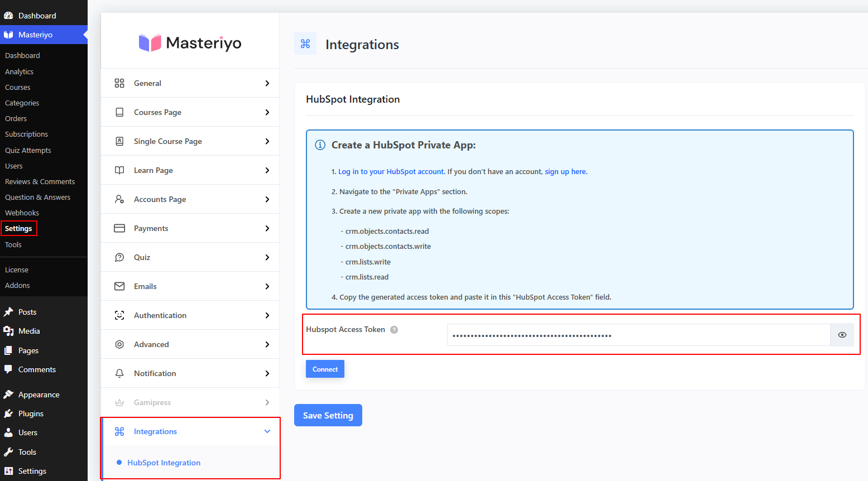Toggle token visibility with the eye icon
The height and width of the screenshot is (481, 868).
click(842, 335)
